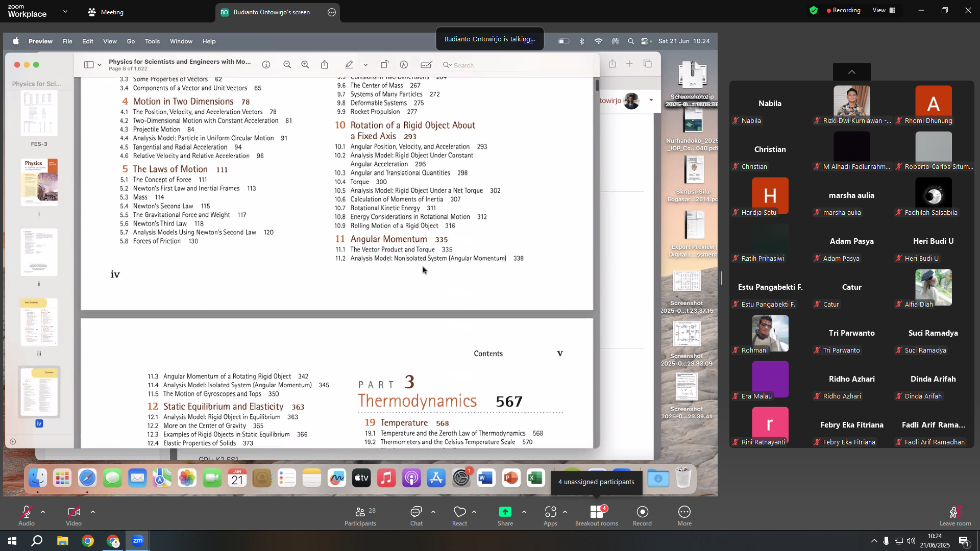
Task: Click the red Recording indicator
Action: 843,10
